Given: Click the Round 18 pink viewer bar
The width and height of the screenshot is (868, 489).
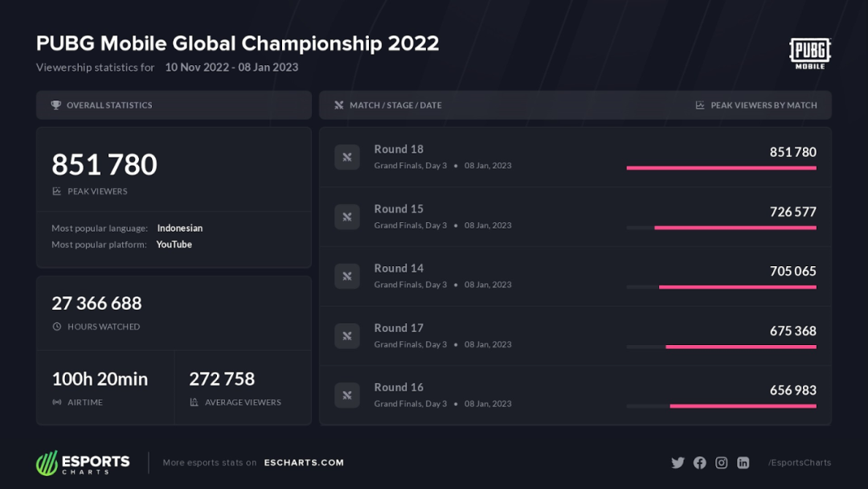Looking at the screenshot, I should (x=721, y=168).
